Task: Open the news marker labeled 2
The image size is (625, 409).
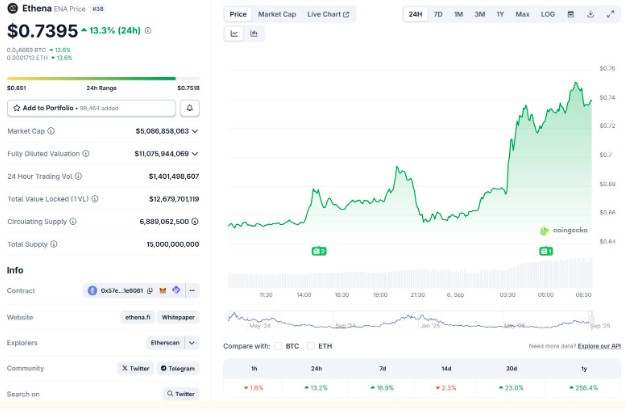Action: (319, 251)
